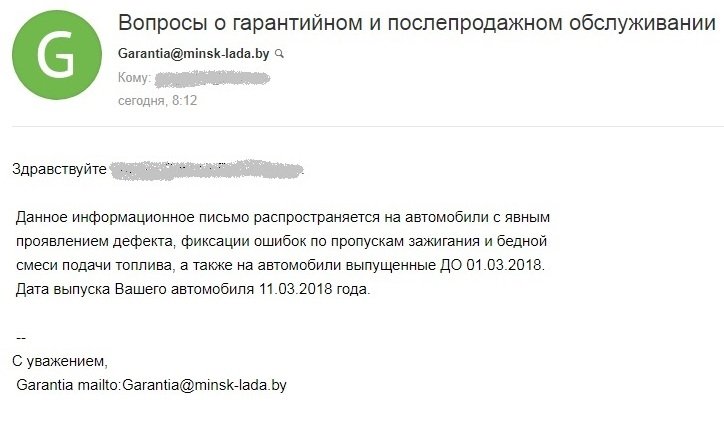Click the email subject heading
The height and width of the screenshot is (447, 724).
click(x=417, y=24)
